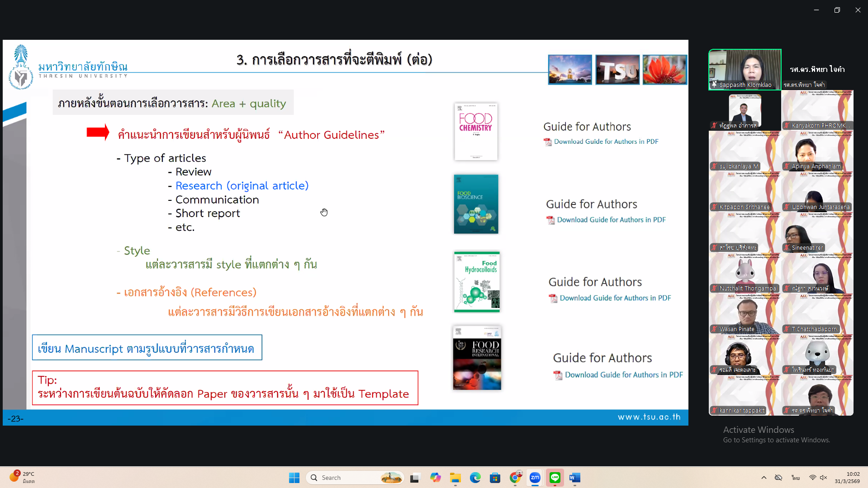Open the clock and date panel
868x488 pixels.
847,478
